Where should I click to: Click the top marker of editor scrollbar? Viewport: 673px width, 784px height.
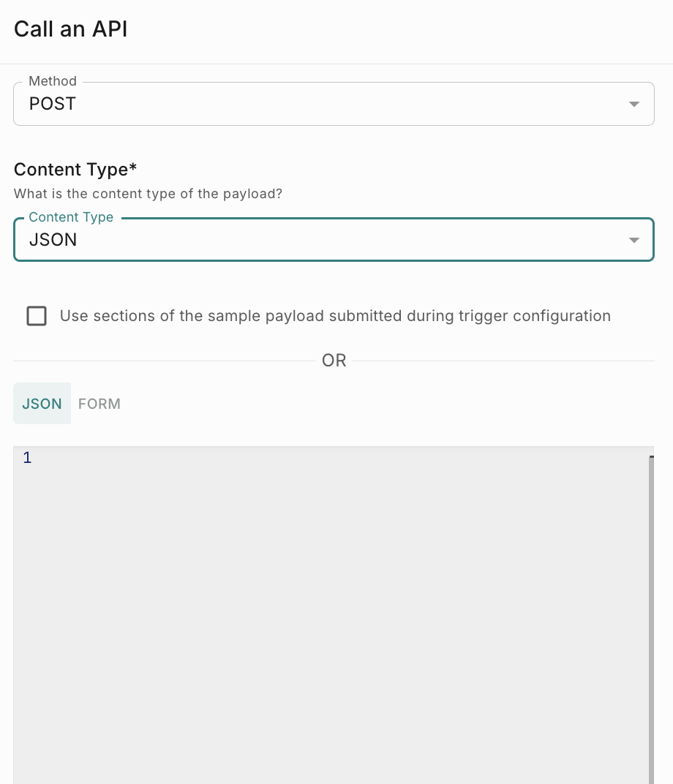pyautogui.click(x=651, y=457)
